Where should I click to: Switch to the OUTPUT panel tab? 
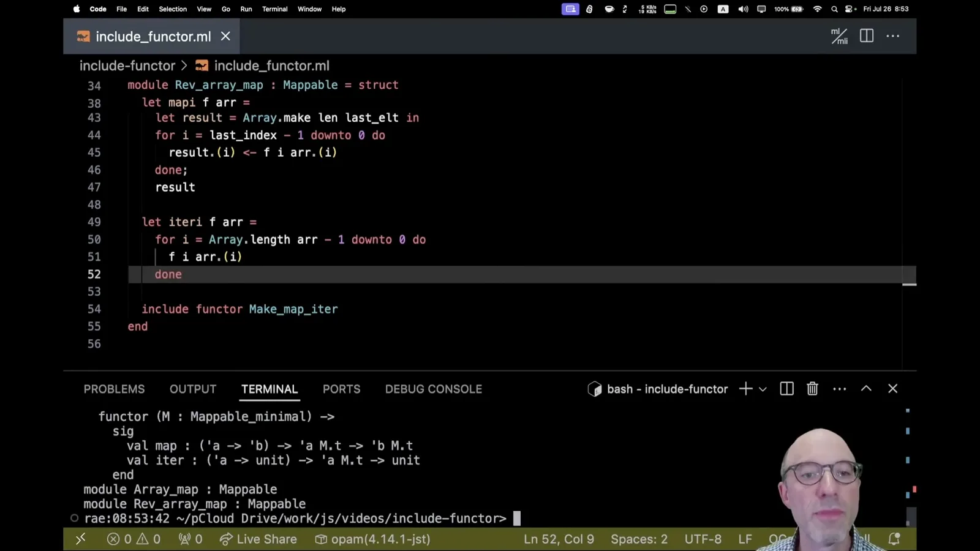tap(193, 389)
